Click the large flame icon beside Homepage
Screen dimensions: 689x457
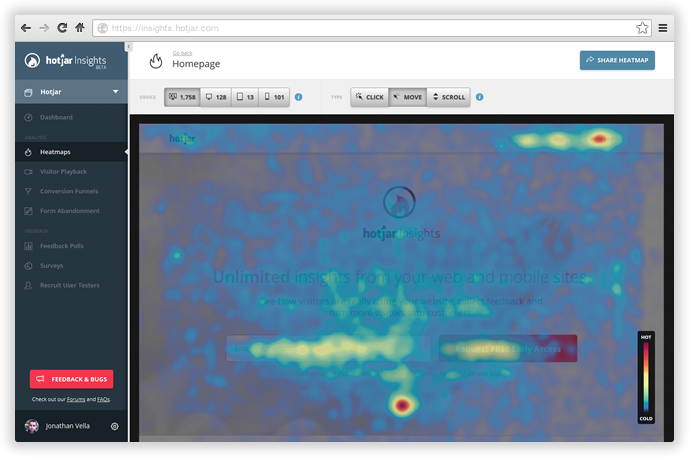[x=156, y=61]
